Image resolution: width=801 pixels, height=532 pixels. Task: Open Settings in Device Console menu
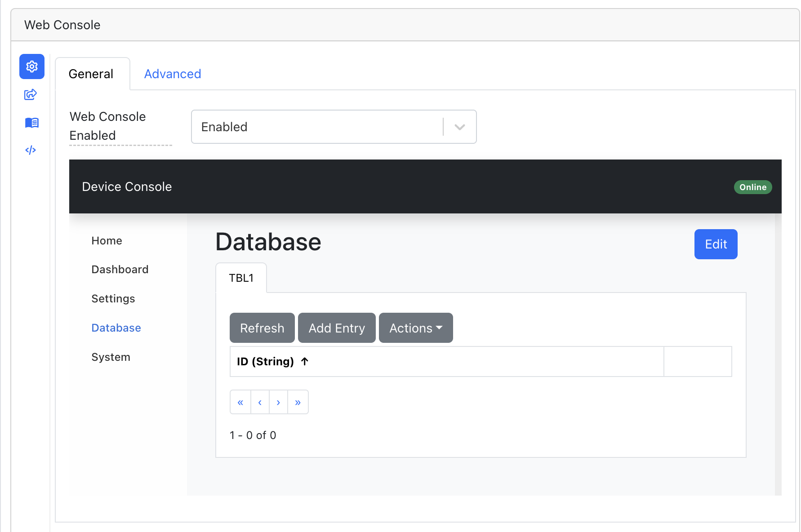click(113, 299)
